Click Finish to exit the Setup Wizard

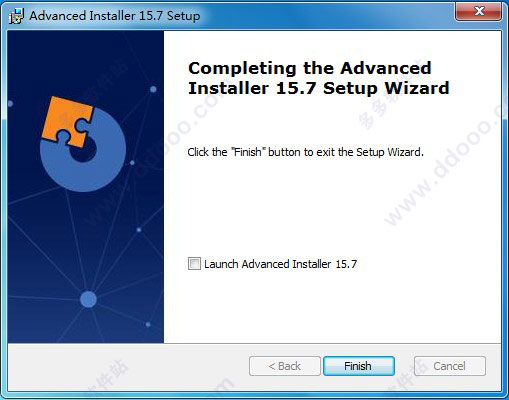(359, 366)
